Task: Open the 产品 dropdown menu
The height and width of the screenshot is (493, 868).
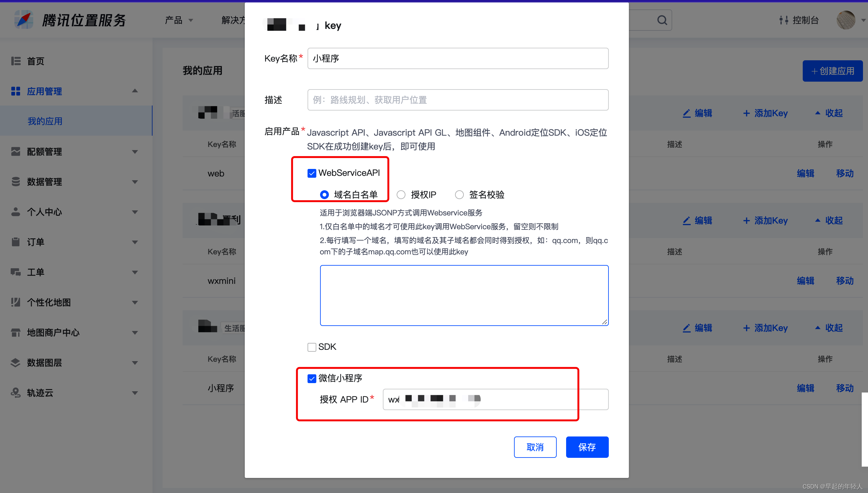Action: [x=179, y=20]
